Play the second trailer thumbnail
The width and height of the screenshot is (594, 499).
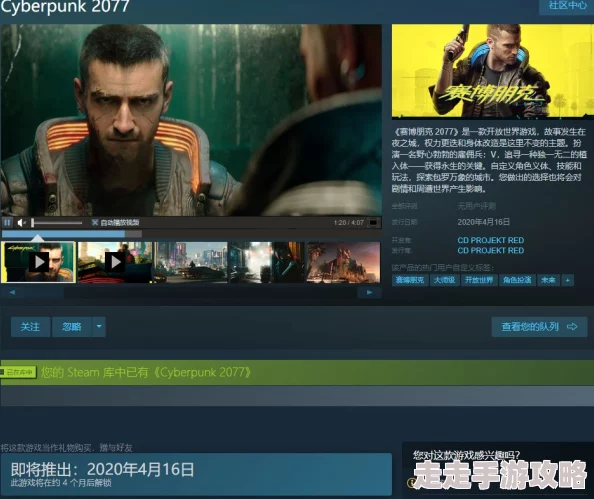(x=115, y=262)
